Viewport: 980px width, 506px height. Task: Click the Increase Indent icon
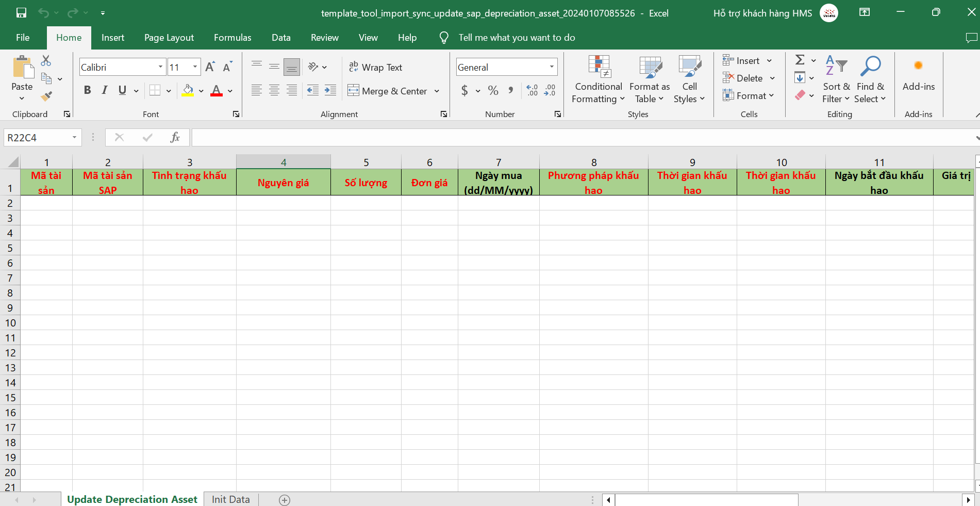(x=330, y=91)
